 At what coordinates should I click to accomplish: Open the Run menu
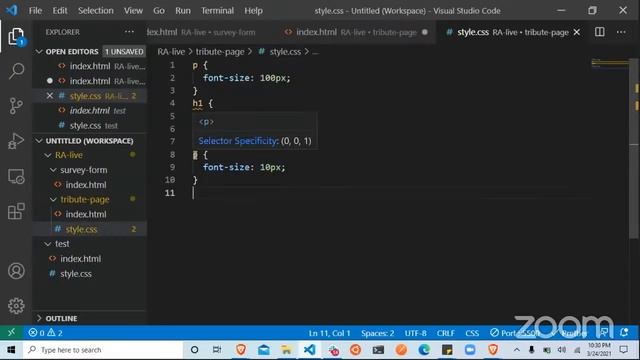coord(183,11)
